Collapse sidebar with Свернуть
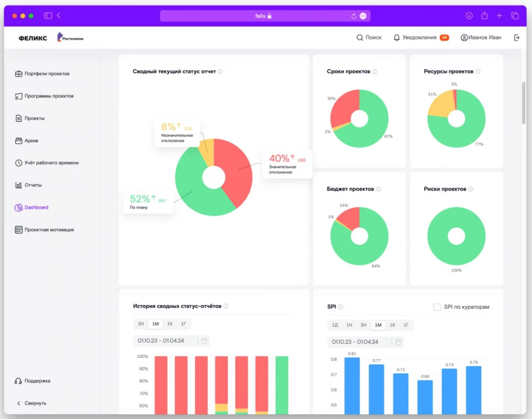Screen dimensions: 532x419 31,403
